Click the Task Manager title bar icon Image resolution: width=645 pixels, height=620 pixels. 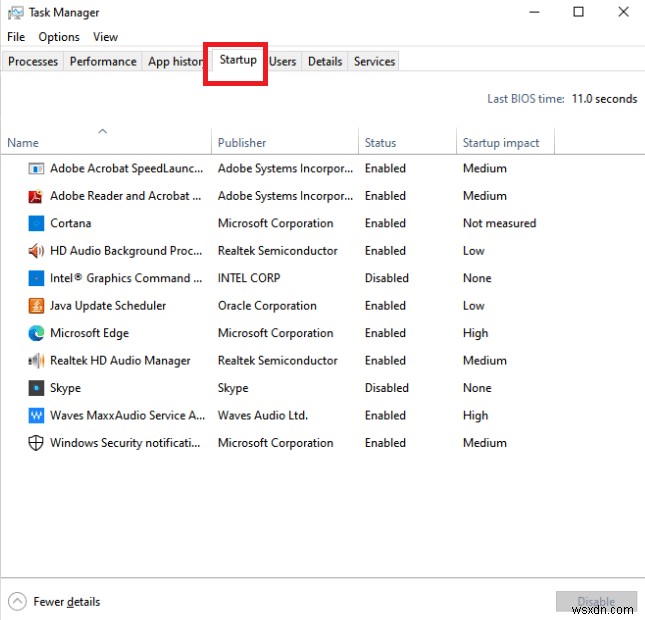coord(16,13)
